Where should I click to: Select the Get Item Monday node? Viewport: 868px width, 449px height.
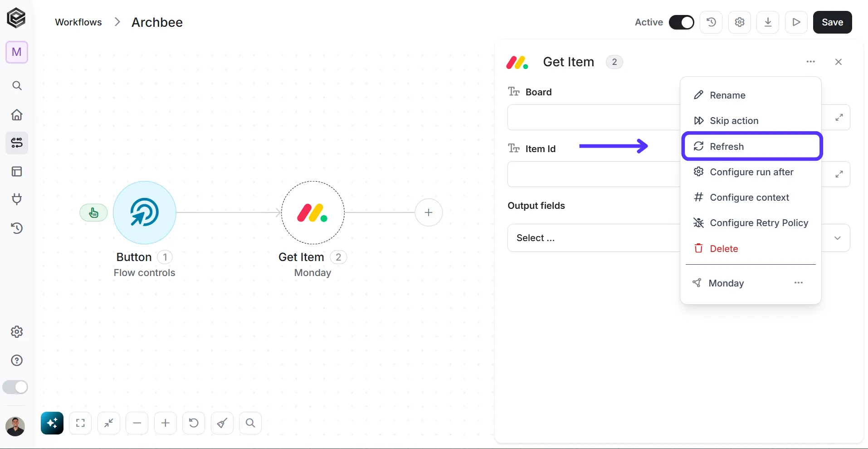[x=312, y=212]
